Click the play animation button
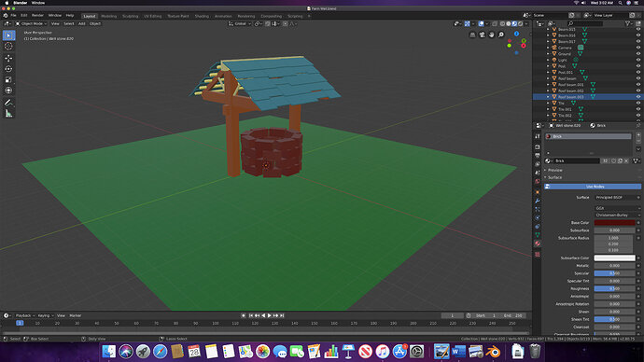This screenshot has width=644, height=362. [x=270, y=315]
